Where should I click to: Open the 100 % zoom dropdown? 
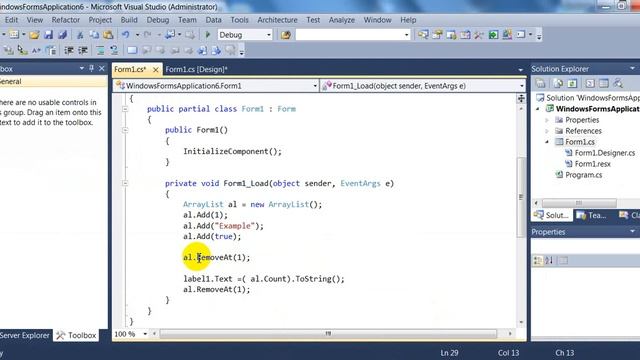point(145,334)
